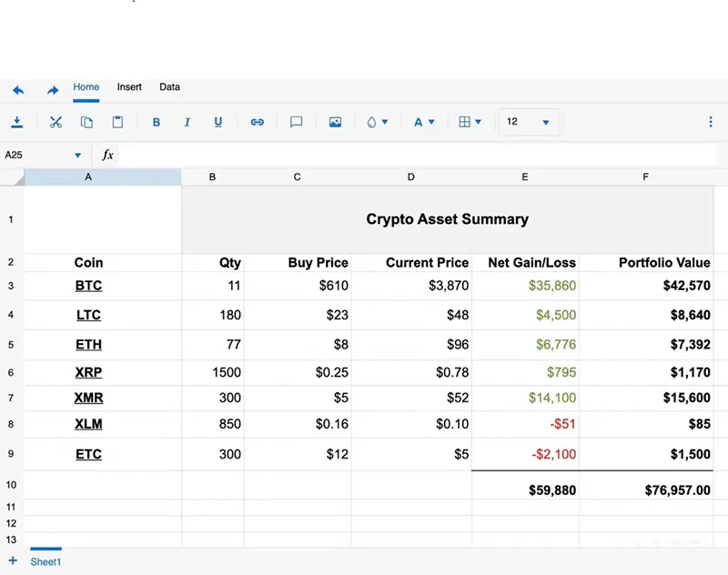The image size is (728, 575).
Task: Click the formula bar input field
Action: point(409,156)
